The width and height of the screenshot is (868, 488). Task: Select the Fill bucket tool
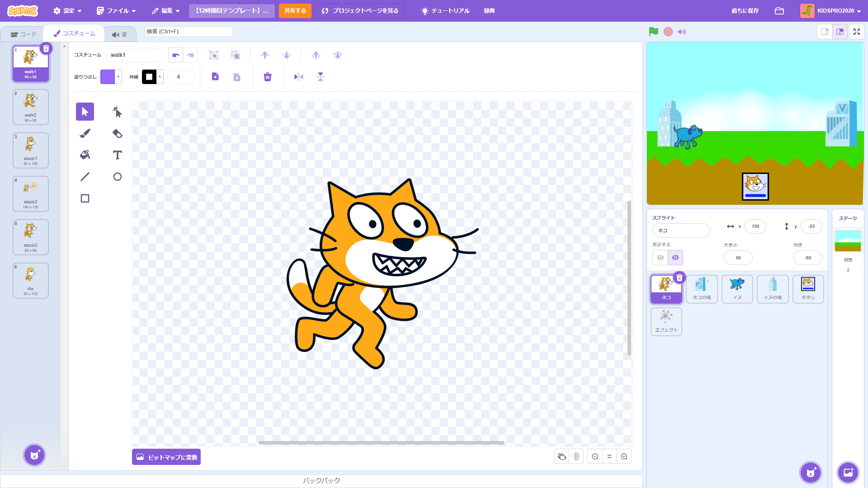coord(85,155)
